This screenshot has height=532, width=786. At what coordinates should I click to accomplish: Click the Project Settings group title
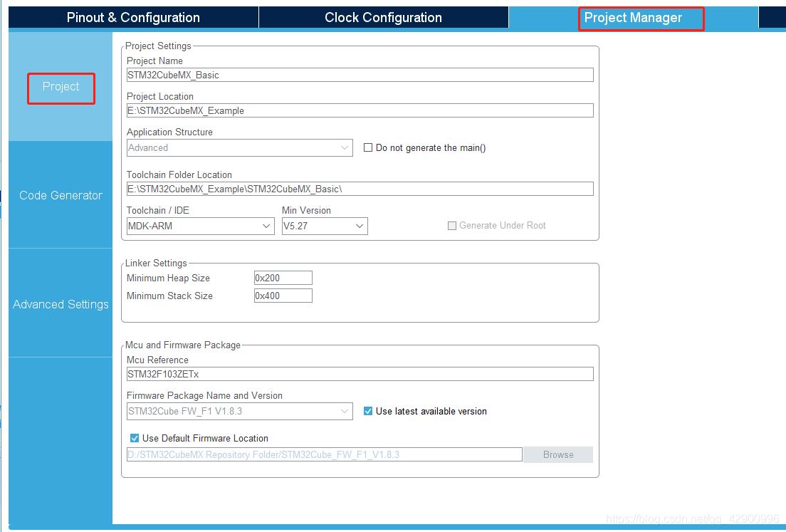[x=158, y=46]
